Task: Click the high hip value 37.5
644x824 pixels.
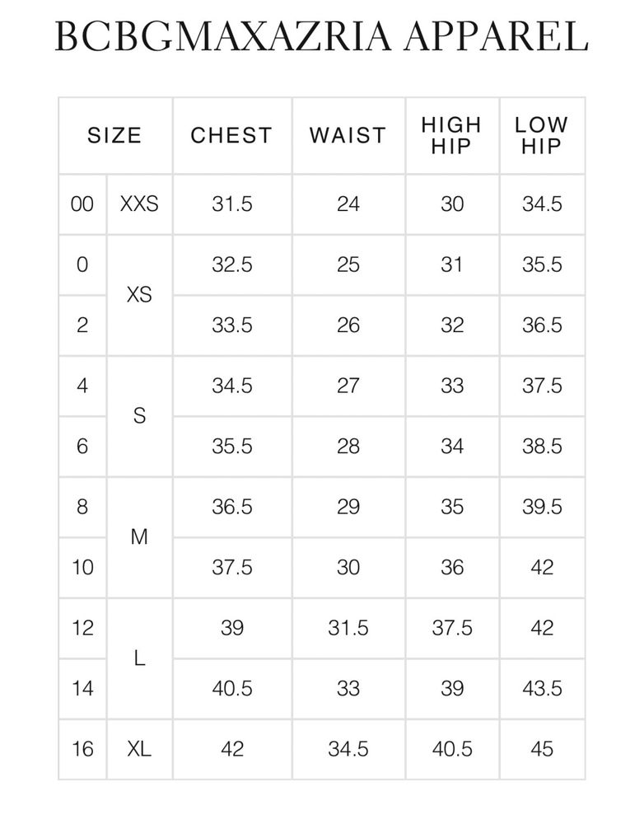Action: [452, 628]
